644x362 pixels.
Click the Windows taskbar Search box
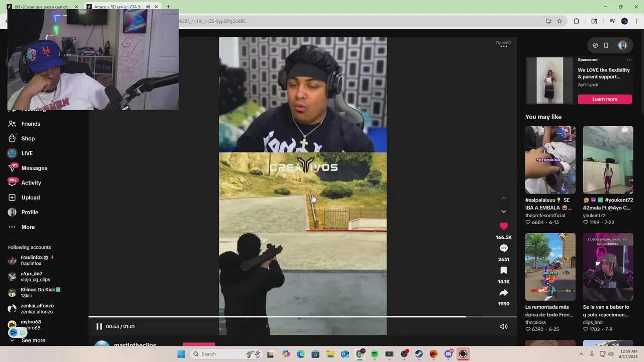[227, 354]
